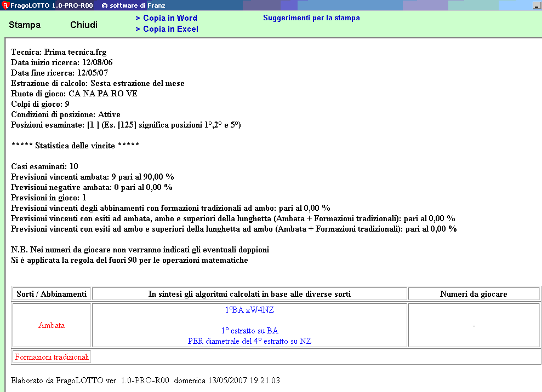Click the '1° estratto su BA' line
Image resolution: width=542 pixels, height=392 pixels.
[x=249, y=331]
